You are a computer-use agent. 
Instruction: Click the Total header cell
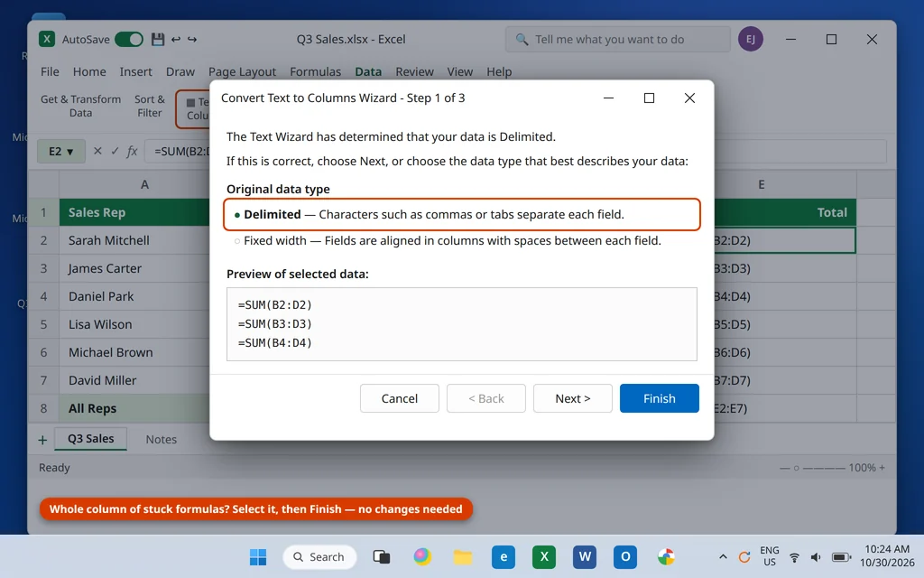785,212
